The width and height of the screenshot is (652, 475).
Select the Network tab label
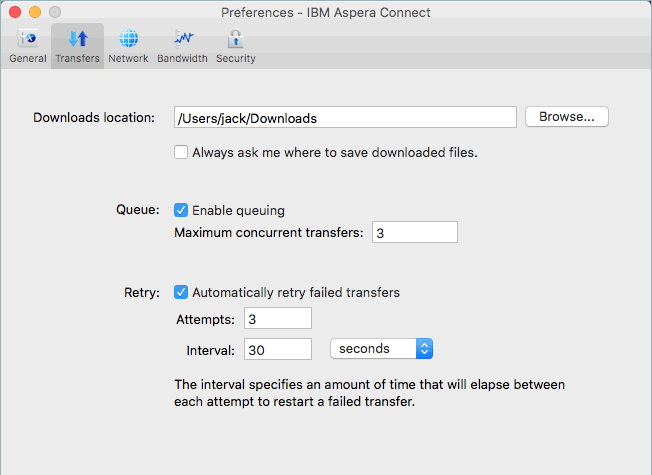click(128, 59)
